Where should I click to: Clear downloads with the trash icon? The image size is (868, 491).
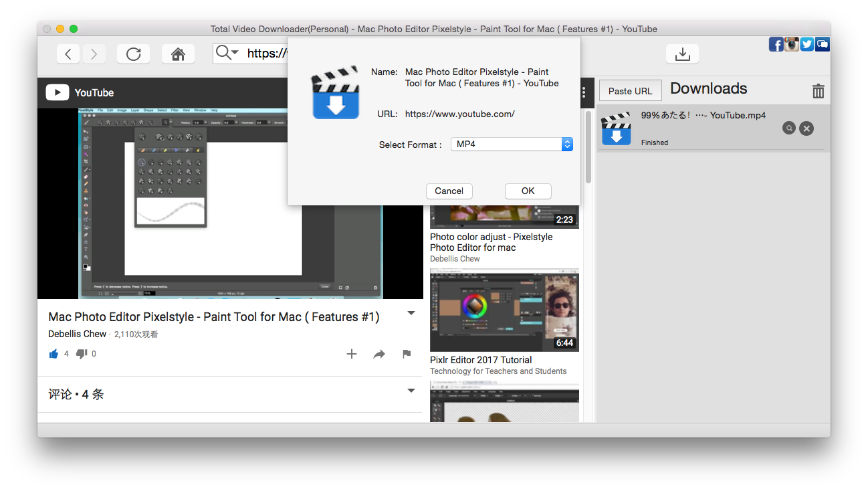click(x=818, y=92)
